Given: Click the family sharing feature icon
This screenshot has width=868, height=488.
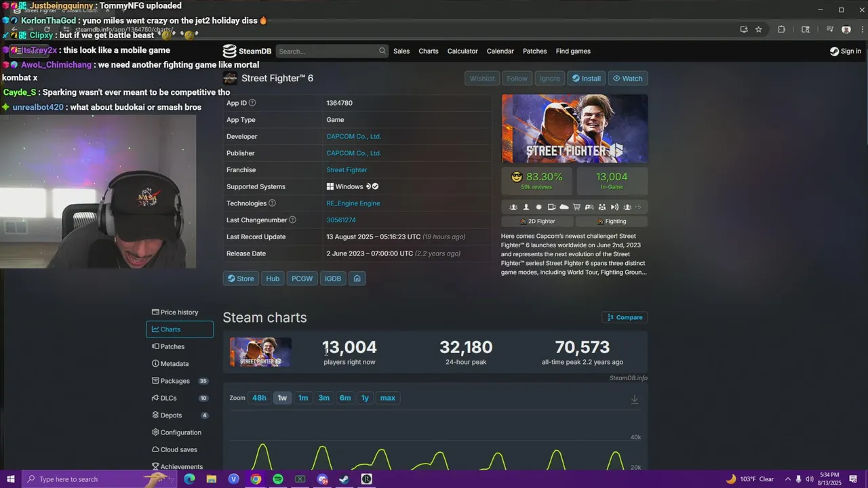Looking at the screenshot, I should pyautogui.click(x=601, y=207).
